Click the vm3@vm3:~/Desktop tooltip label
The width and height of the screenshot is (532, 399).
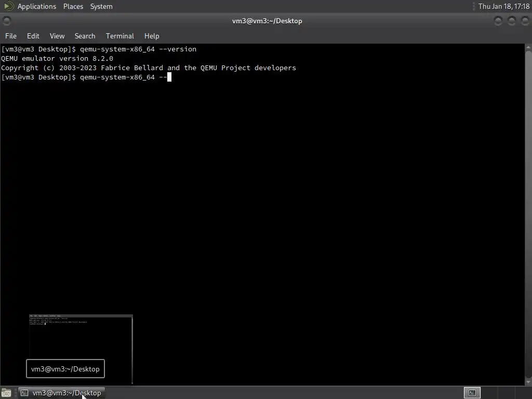(65, 369)
